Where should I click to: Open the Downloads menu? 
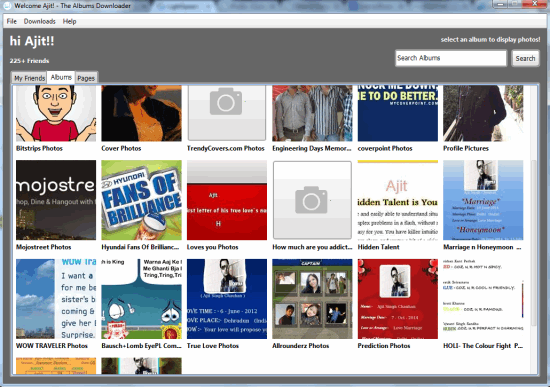tap(40, 21)
